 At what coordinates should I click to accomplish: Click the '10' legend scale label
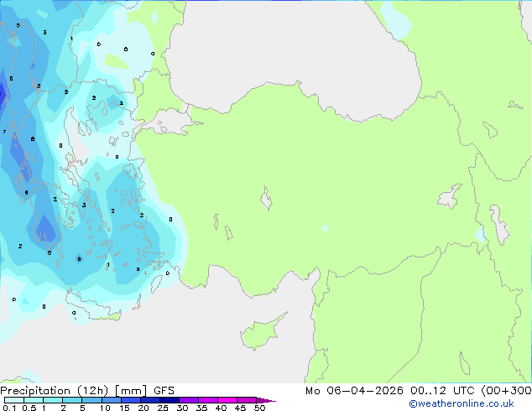point(105,408)
